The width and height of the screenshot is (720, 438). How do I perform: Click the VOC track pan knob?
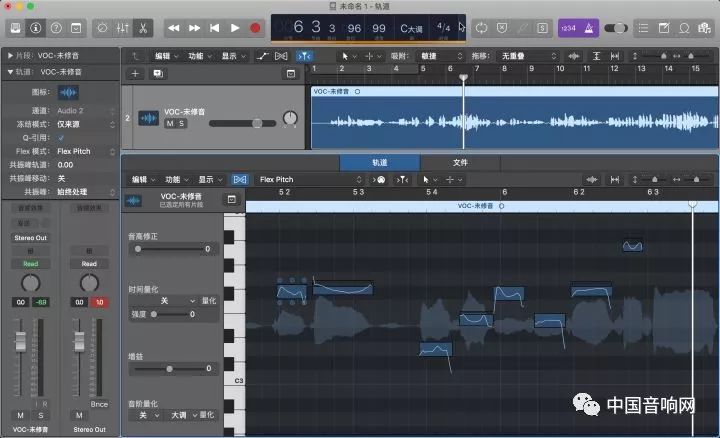290,118
